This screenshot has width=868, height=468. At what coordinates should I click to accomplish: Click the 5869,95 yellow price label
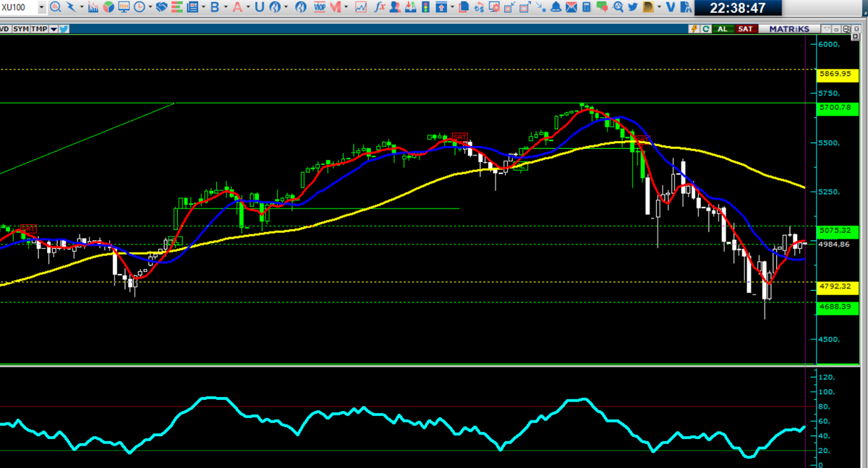pyautogui.click(x=838, y=74)
